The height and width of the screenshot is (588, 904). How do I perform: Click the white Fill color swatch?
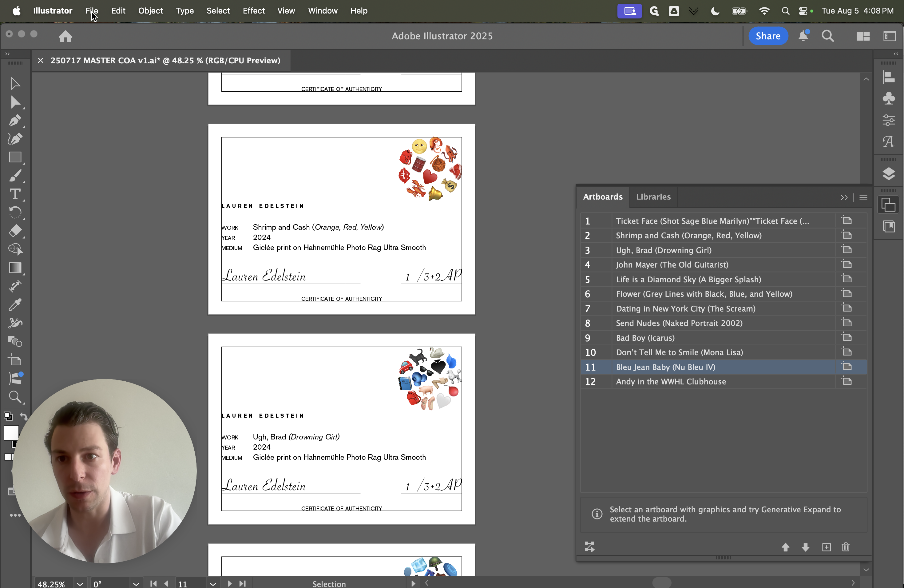click(x=11, y=433)
